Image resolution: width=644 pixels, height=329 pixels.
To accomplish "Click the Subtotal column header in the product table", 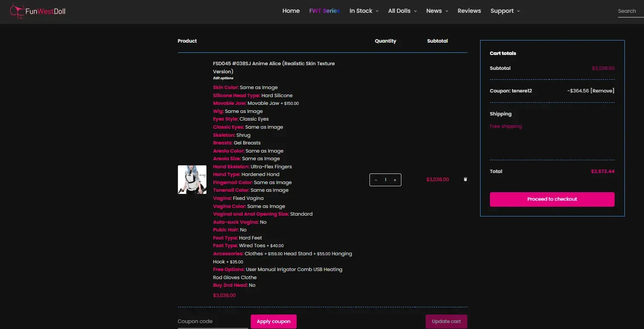I will point(438,41).
